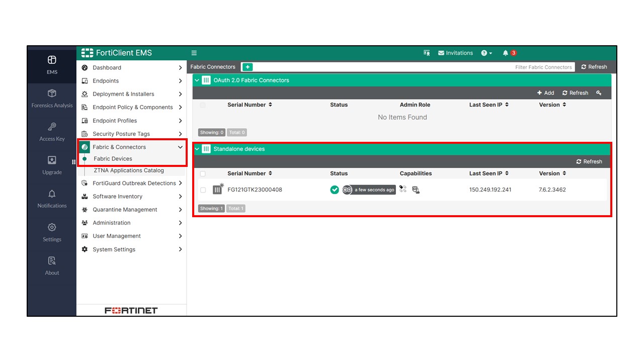
Task: Sort Standalone devices by Version
Action: point(552,173)
